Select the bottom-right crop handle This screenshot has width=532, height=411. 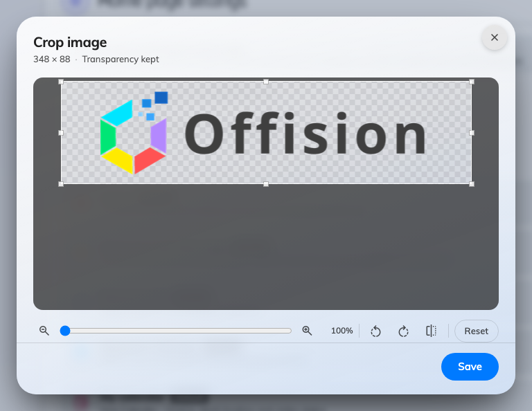(x=472, y=184)
